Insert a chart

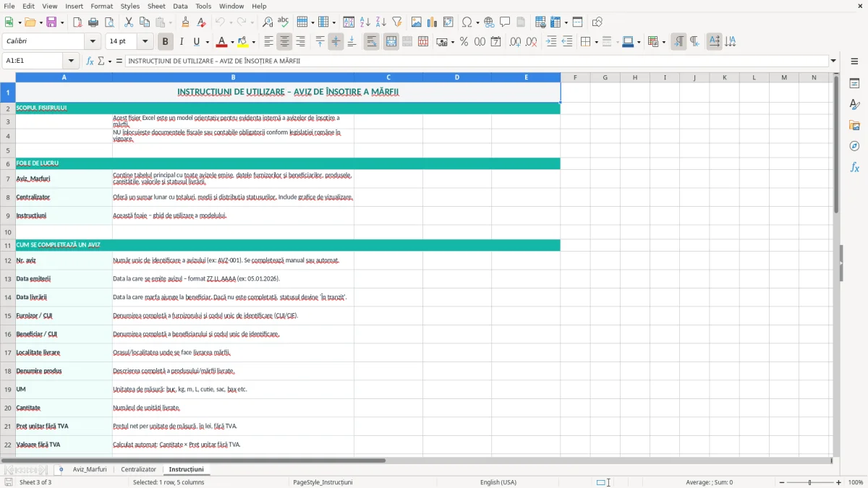click(x=433, y=22)
